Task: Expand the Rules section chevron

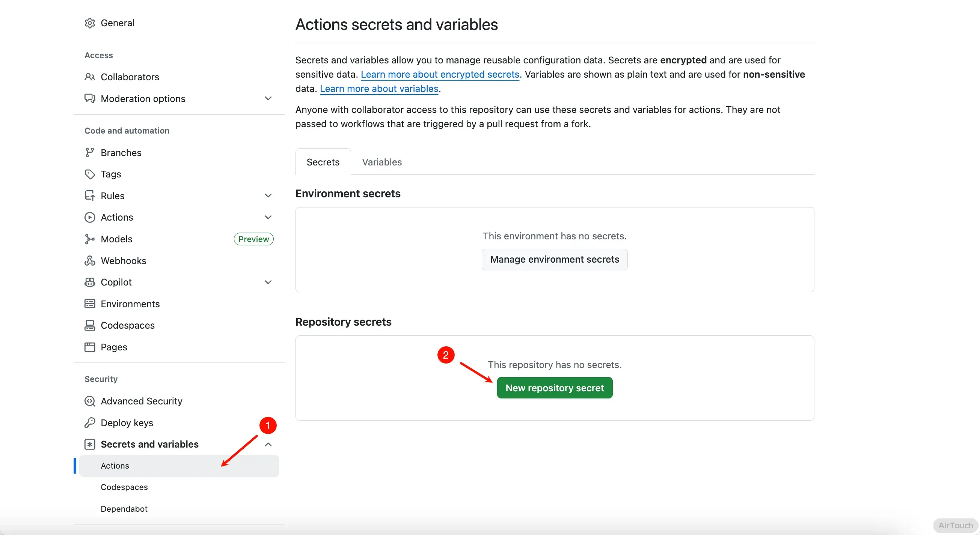Action: coord(268,195)
